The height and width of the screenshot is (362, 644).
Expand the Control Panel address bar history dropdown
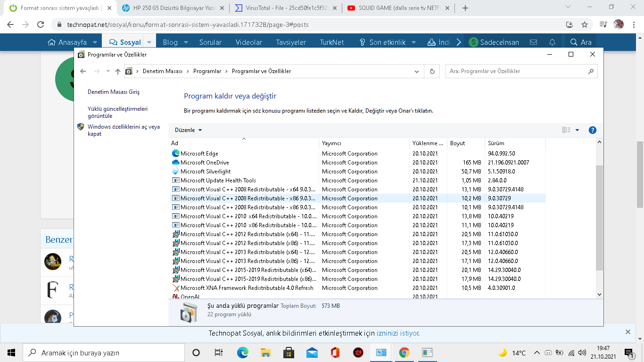(417, 71)
